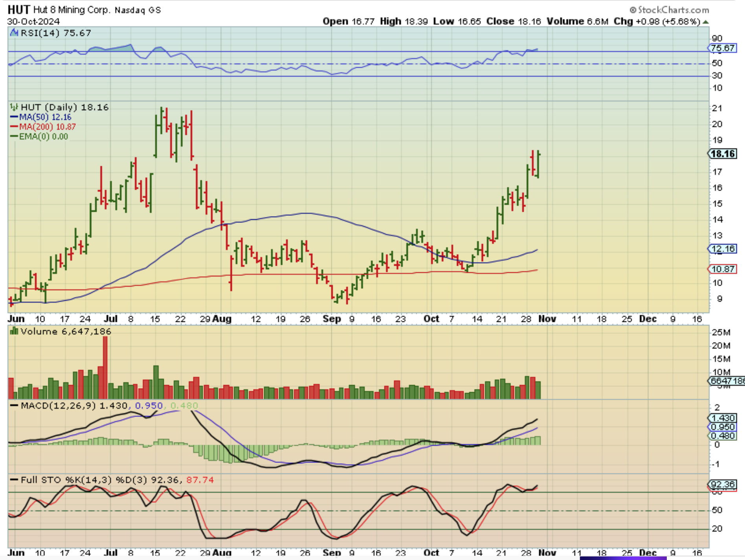Screen dimensions: 745x560
Task: Click the EMA(0) 0.00 legend text
Action: pyautogui.click(x=44, y=136)
